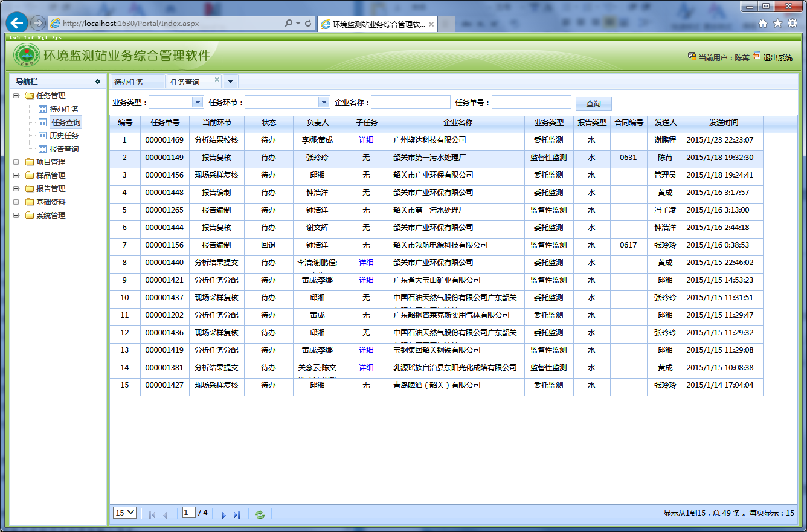807x532 pixels.
Task: Go to the next page arrow
Action: click(223, 514)
